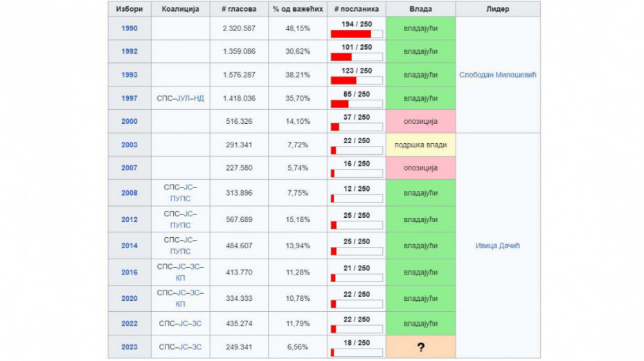Open the 2008 election link
This screenshot has width=644, height=361.
coord(129,193)
